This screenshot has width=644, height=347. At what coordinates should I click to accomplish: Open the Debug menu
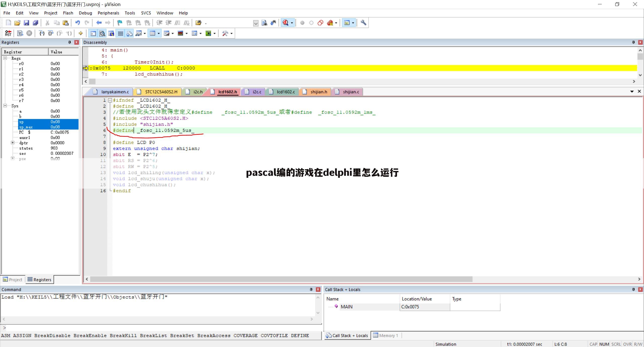pos(85,13)
